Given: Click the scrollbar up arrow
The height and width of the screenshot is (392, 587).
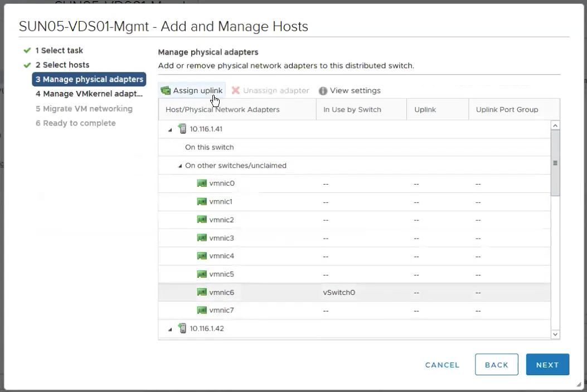Looking at the screenshot, I should click(555, 125).
